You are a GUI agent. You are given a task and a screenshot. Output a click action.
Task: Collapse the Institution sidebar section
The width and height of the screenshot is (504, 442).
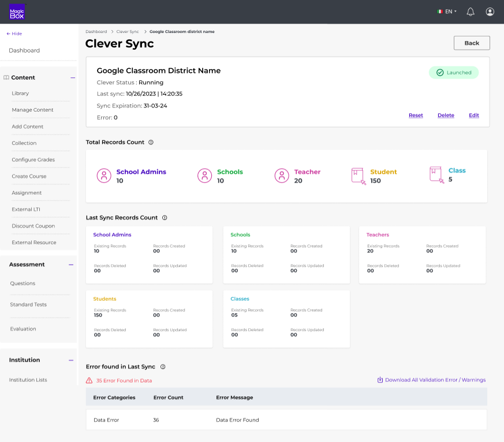[71, 361]
